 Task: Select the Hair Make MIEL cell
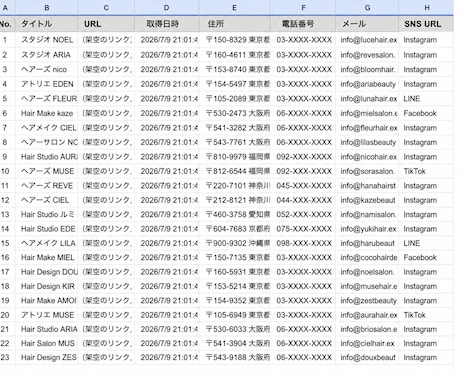pos(47,258)
